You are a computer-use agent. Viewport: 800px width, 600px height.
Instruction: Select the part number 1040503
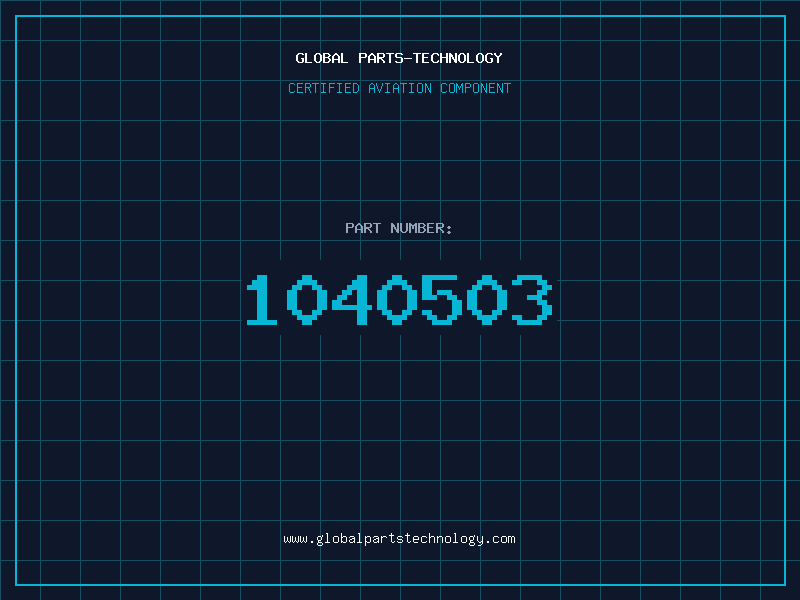pos(399,299)
